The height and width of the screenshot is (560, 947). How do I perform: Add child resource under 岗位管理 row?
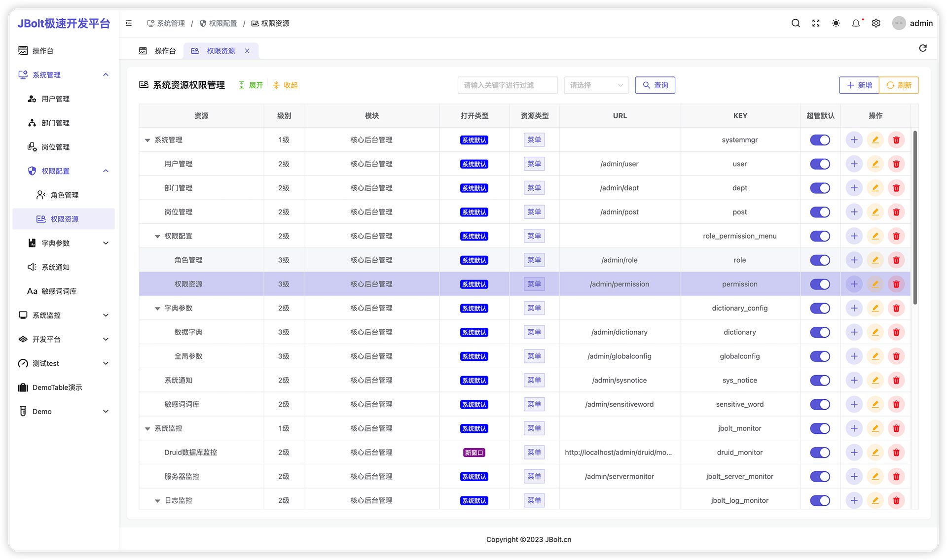854,212
